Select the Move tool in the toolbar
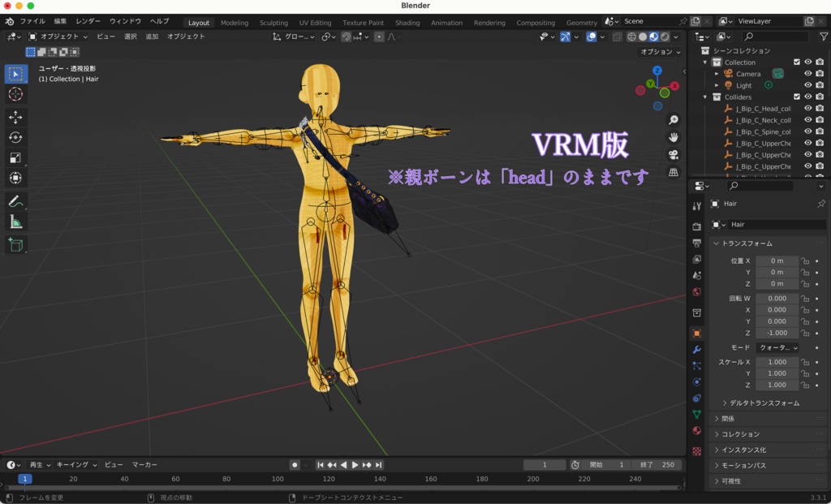The width and height of the screenshot is (831, 504). (x=15, y=116)
